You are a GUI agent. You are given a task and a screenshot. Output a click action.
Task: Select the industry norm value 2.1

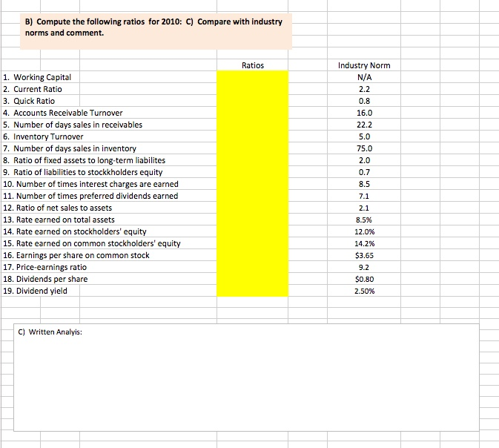364,208
